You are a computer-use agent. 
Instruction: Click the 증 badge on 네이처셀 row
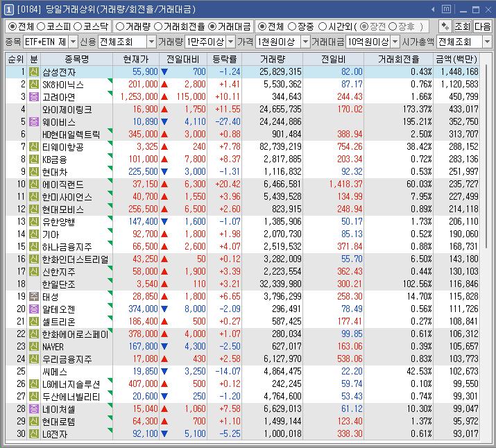34,408
